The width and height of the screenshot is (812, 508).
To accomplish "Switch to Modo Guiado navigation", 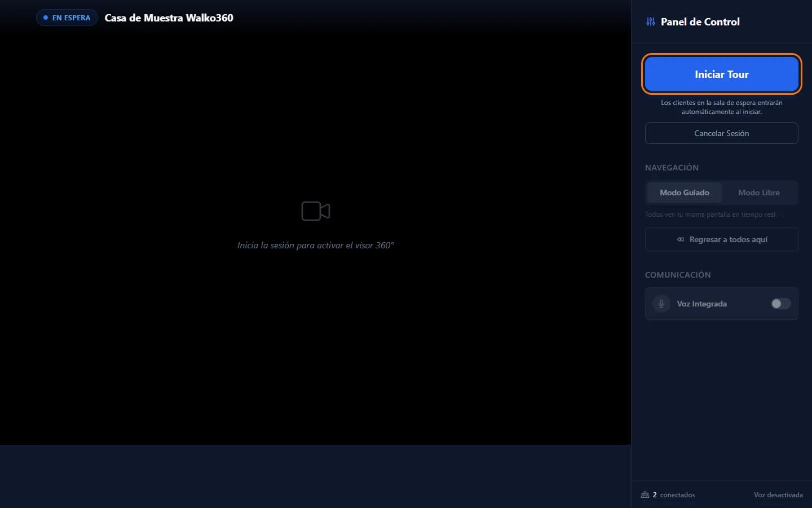I will click(x=684, y=192).
